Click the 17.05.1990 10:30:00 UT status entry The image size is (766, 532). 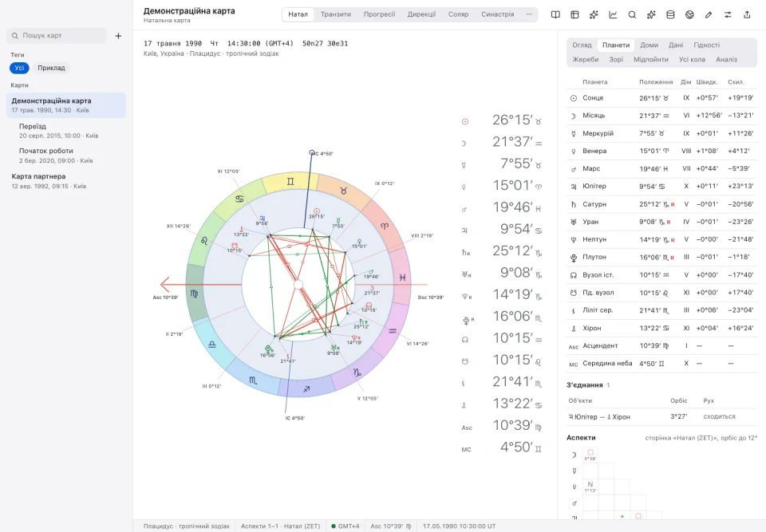click(x=460, y=526)
